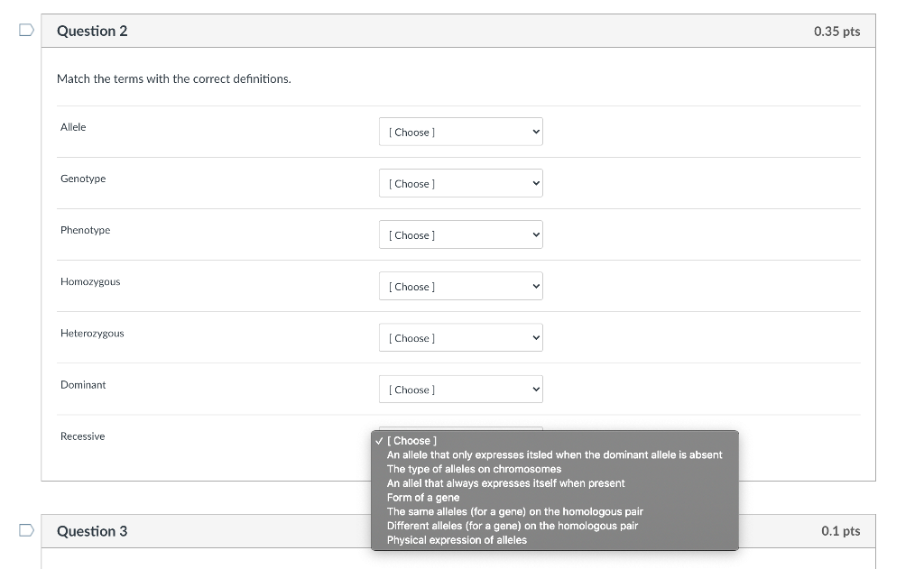Click the '0.1 pts' score label
The image size is (924, 569).
tap(841, 531)
